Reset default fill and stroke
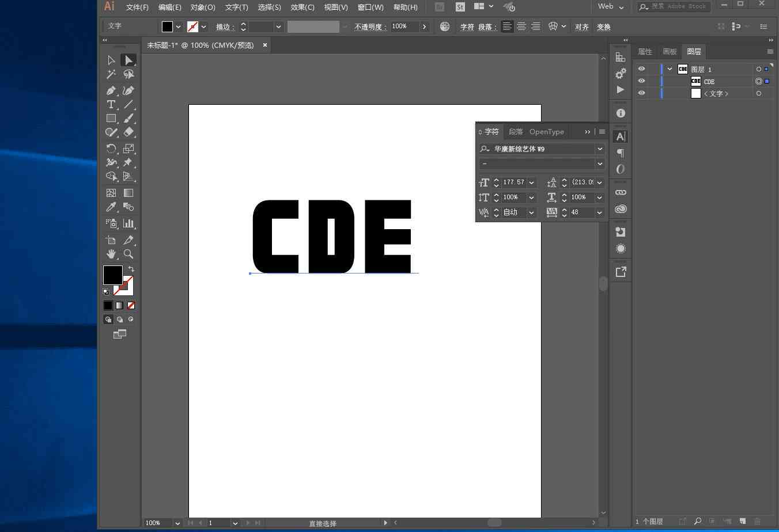Screen dimensions: 779x532 click(106, 292)
